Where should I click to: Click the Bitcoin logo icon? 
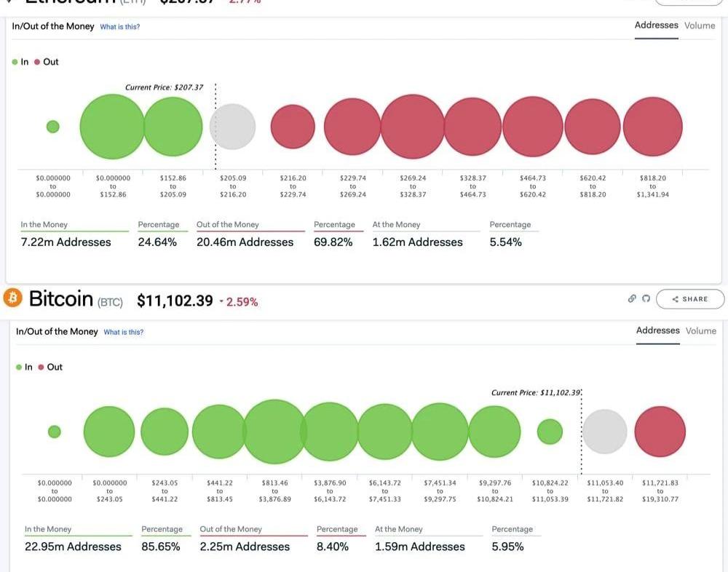tap(12, 298)
